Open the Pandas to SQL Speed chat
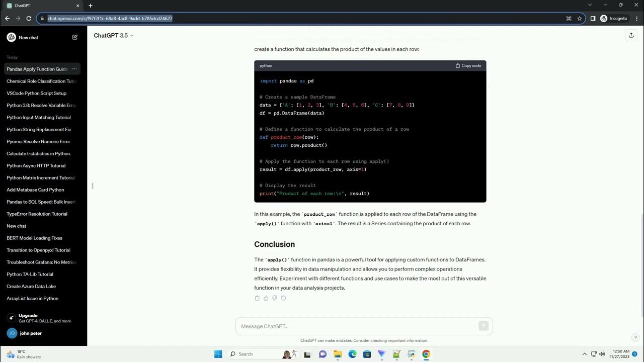Viewport: 644px width, 362px height. tap(42, 202)
